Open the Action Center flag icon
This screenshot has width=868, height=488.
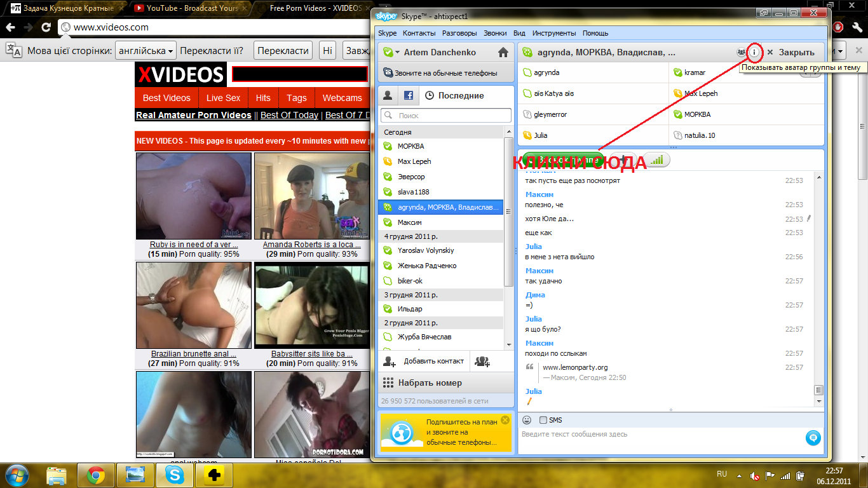(770, 475)
